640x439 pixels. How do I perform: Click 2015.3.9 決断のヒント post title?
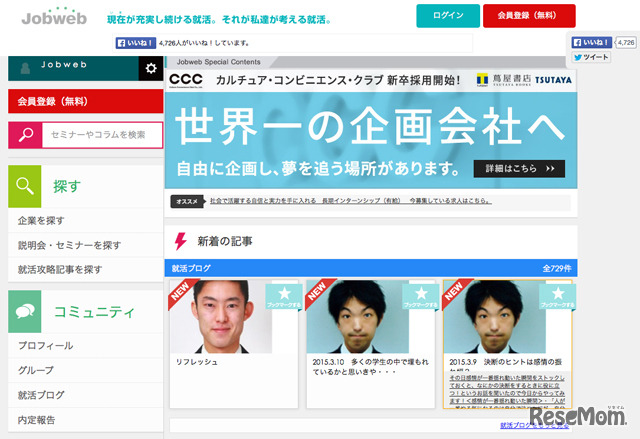pos(506,362)
